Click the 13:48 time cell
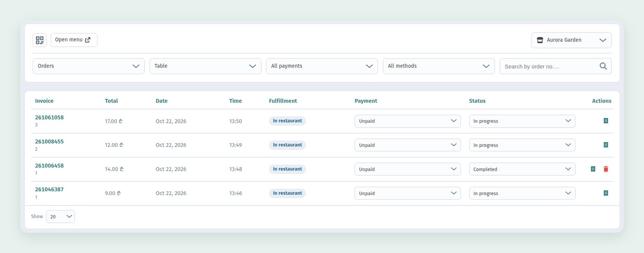 pyautogui.click(x=236, y=169)
